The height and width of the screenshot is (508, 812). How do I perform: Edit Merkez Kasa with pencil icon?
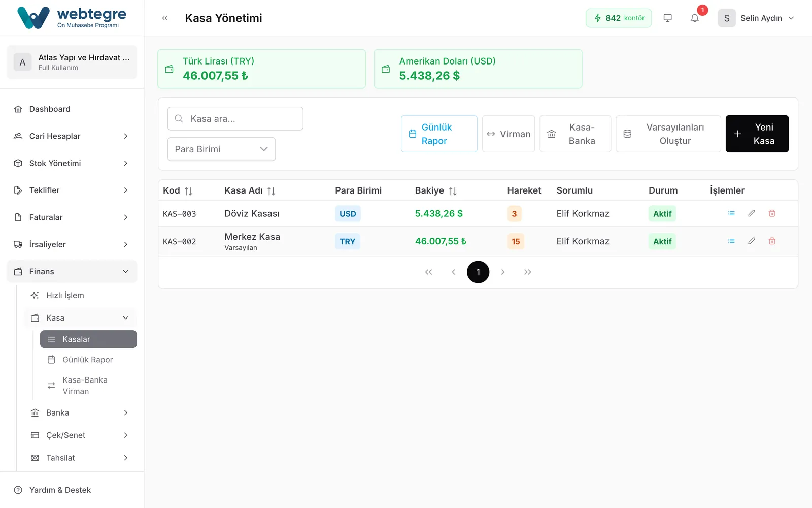click(x=752, y=241)
